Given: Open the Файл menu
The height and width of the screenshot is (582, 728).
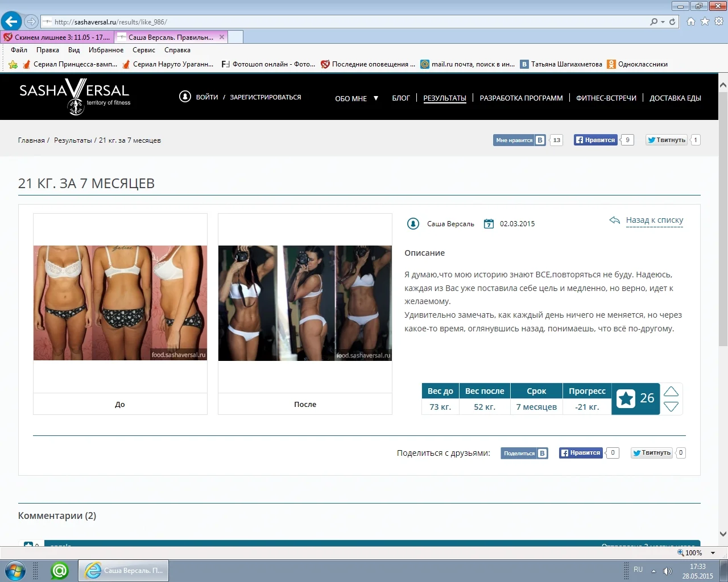Looking at the screenshot, I should click(x=19, y=50).
